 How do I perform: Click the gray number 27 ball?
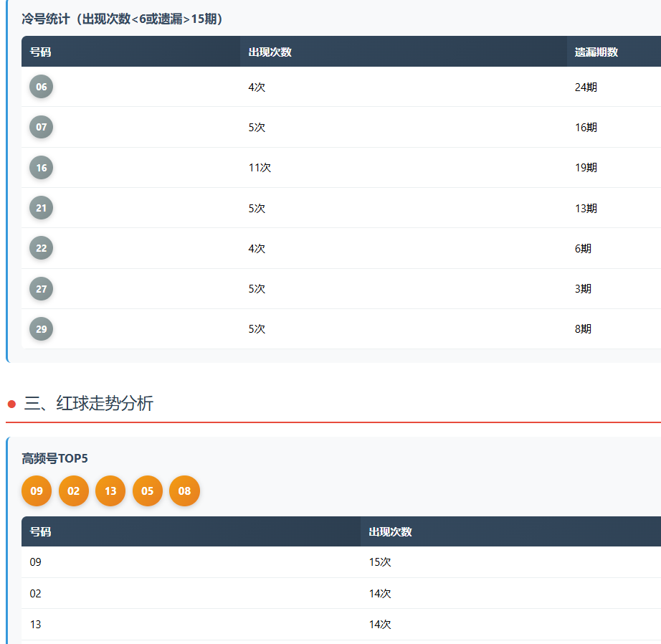(x=41, y=288)
